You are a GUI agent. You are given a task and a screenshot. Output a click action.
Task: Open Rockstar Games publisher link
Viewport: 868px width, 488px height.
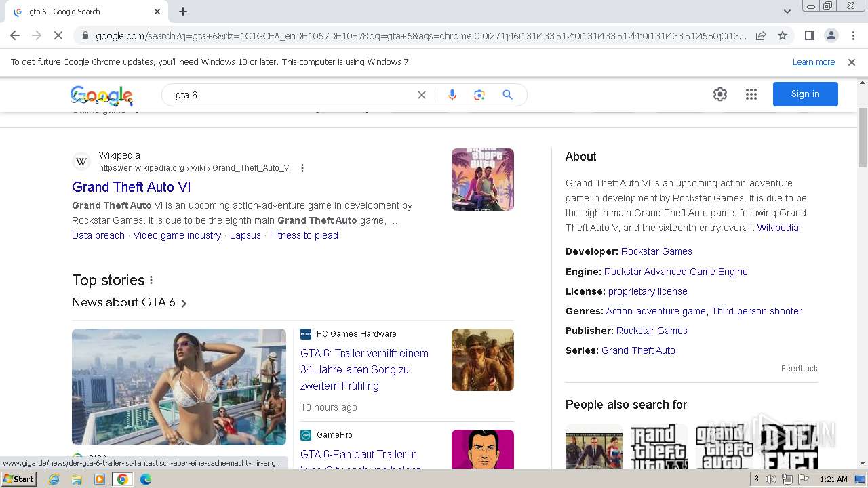[652, 331]
